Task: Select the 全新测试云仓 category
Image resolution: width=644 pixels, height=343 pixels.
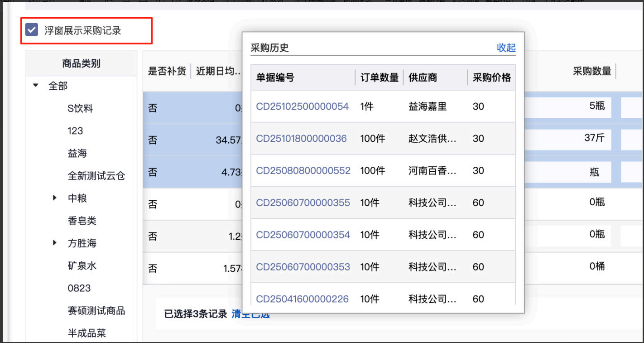Action: pyautogui.click(x=96, y=176)
